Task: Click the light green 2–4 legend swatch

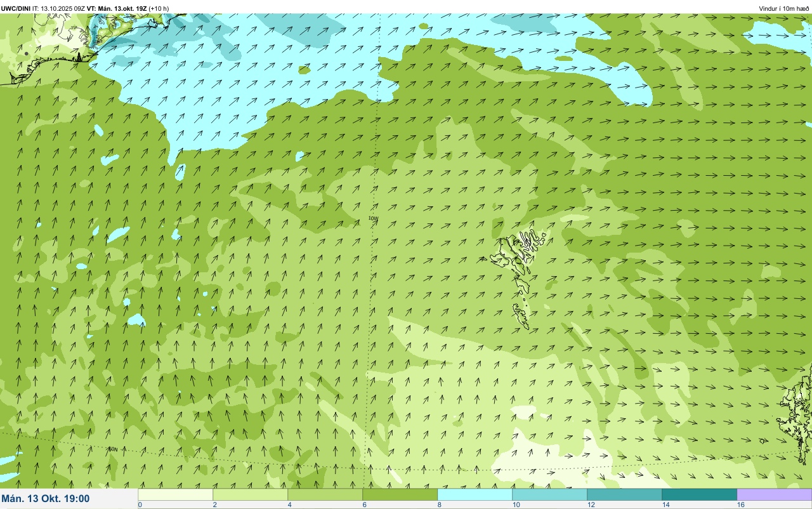Action: [251, 494]
